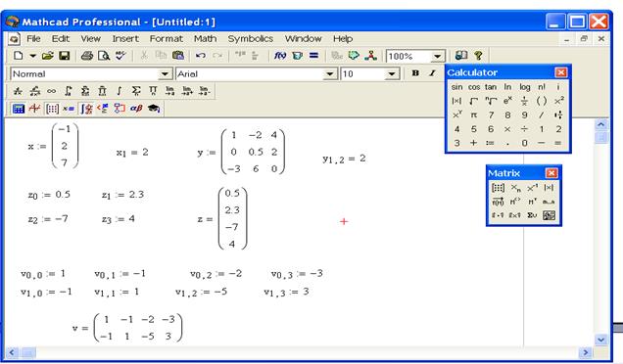
Task: Save the worksheet with the floppy disk icon
Action: 65,56
